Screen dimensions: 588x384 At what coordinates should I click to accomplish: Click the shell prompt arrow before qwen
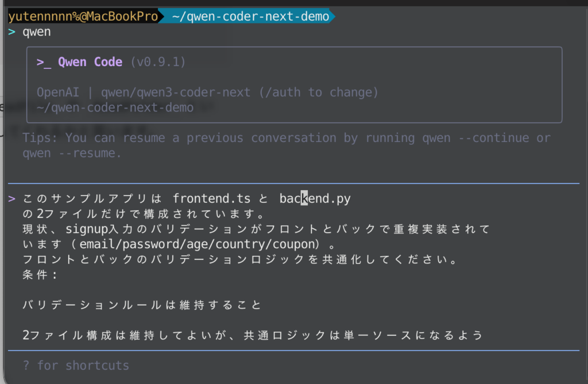point(12,32)
